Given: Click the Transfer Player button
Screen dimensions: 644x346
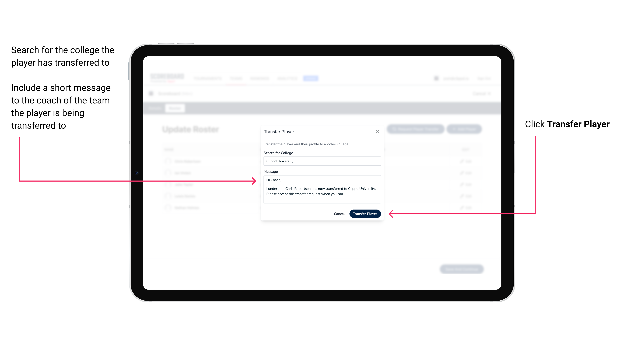Looking at the screenshot, I should coord(365,214).
